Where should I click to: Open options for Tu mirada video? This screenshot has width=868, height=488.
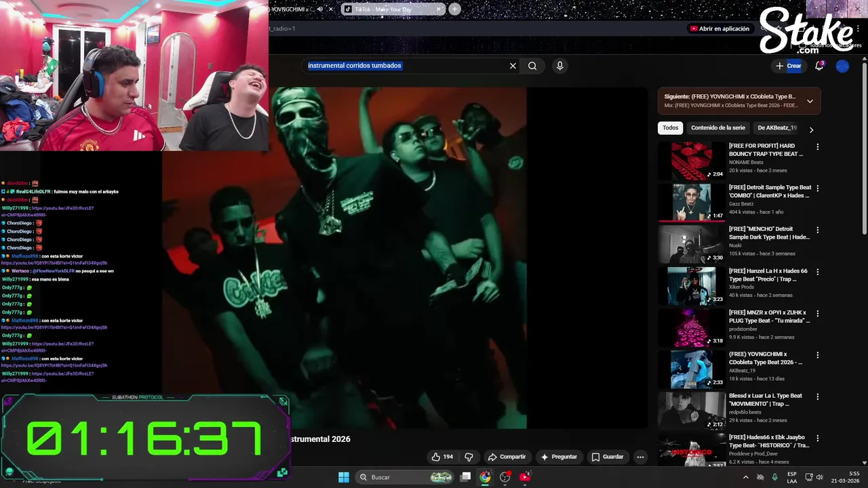pyautogui.click(x=817, y=313)
